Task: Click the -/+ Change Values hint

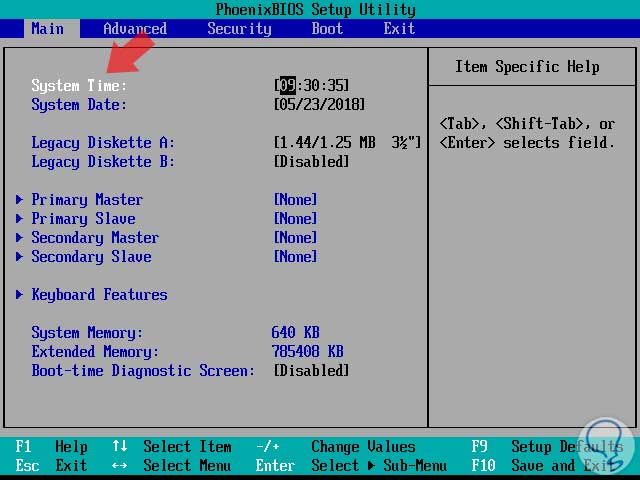Action: click(x=336, y=447)
